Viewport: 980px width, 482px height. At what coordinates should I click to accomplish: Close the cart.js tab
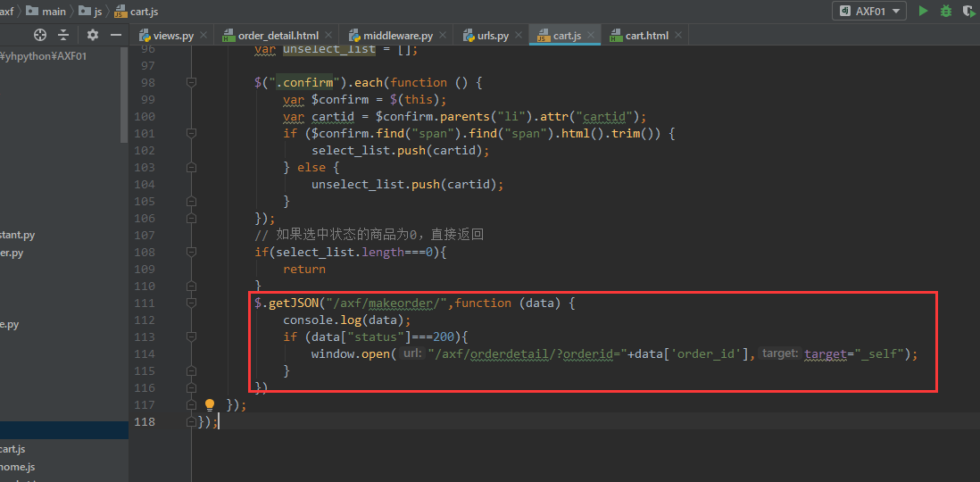pos(591,36)
